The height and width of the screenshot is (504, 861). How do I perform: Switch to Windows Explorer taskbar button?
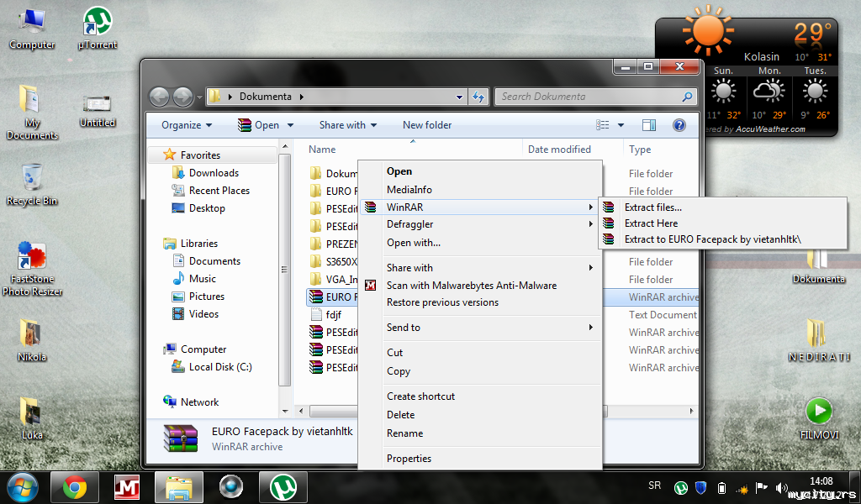click(x=179, y=487)
